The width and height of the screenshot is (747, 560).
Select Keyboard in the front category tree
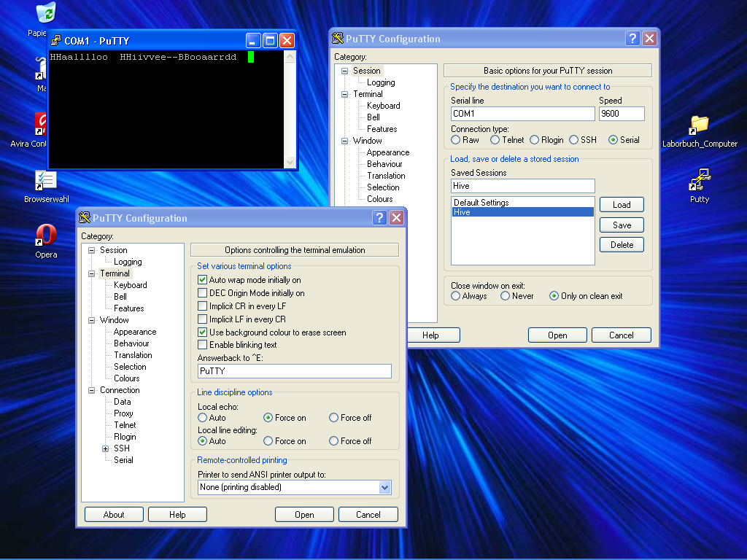click(x=130, y=285)
